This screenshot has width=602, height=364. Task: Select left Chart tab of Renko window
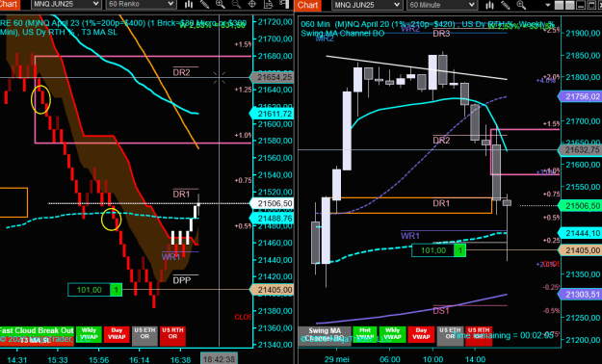(9, 4)
